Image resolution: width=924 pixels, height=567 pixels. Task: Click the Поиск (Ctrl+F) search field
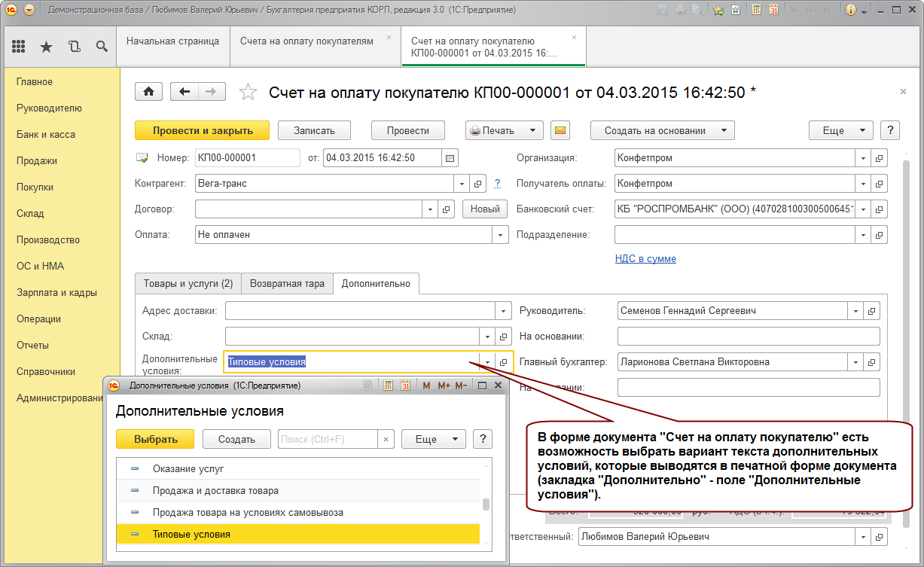328,439
